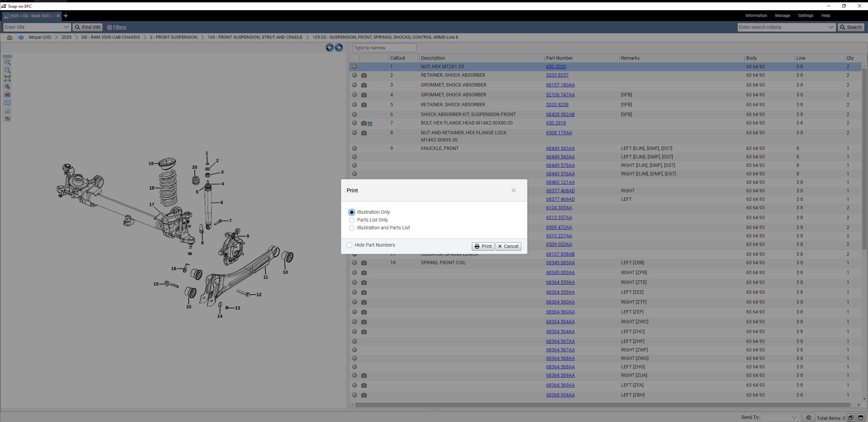
Task: Click the fit-to-window illustration icon
Action: pyautogui.click(x=7, y=79)
